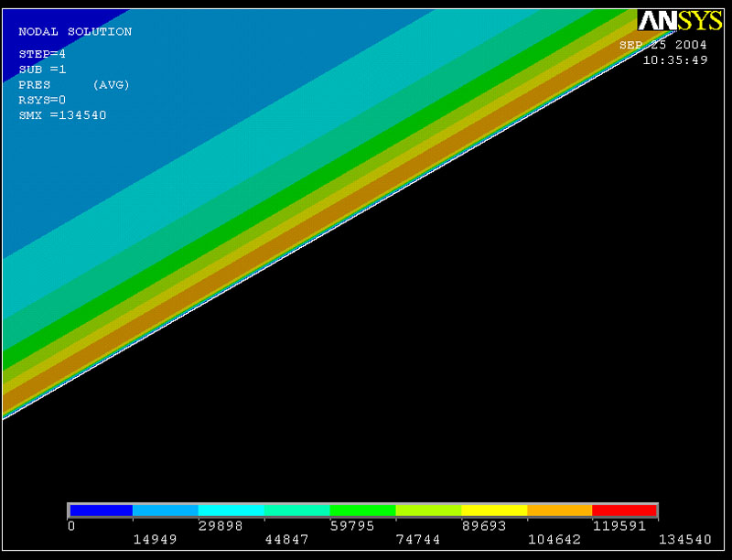Click the 10:35:49 timestamp
The image size is (732, 560).
(675, 60)
